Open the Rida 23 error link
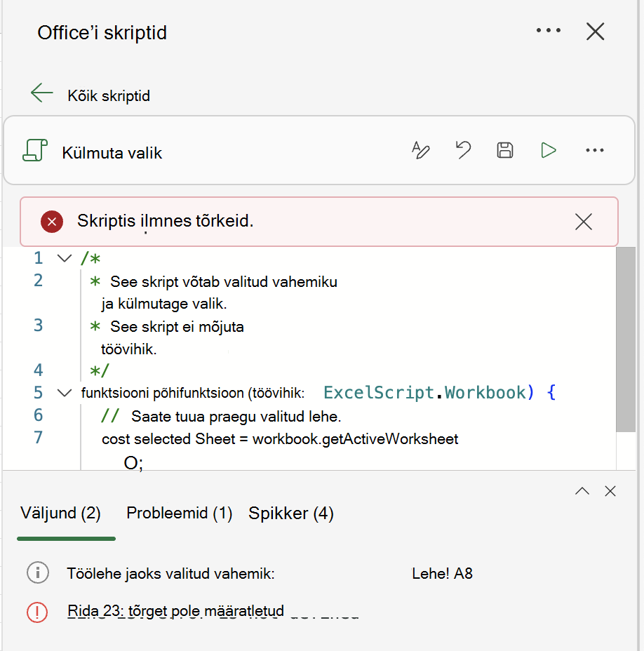Screen dimensions: 644x651 (175, 611)
